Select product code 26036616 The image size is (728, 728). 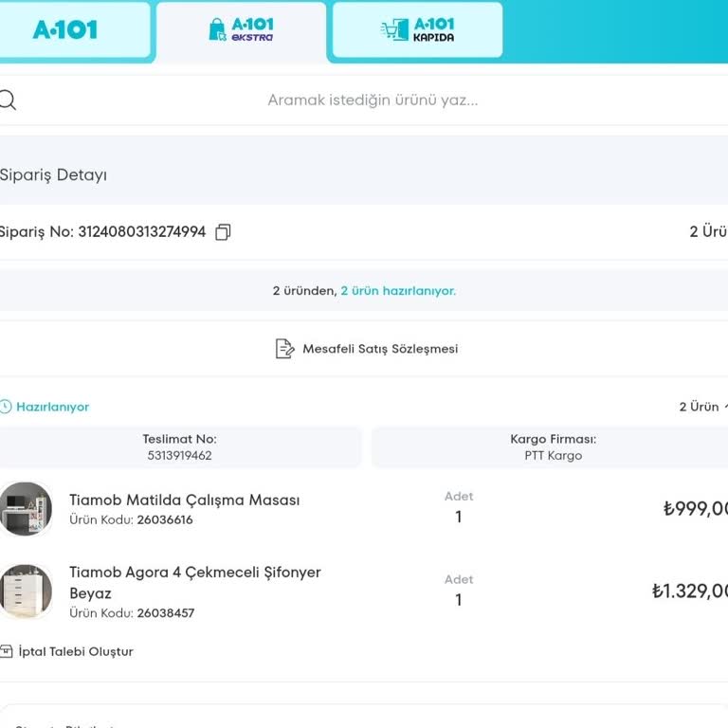[x=165, y=519]
